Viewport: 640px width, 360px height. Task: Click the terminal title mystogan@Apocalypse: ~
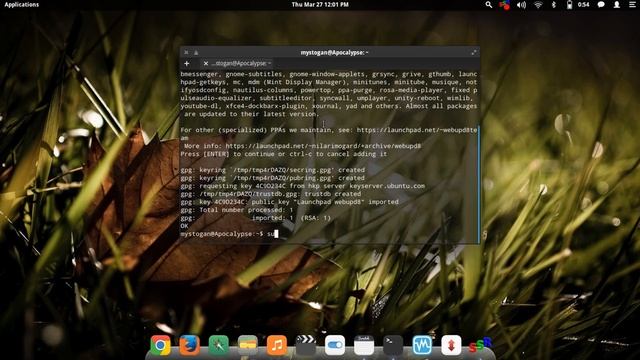tap(334, 52)
